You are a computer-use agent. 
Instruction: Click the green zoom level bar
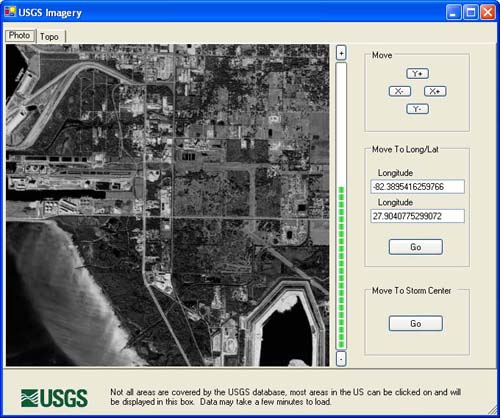tap(341, 267)
